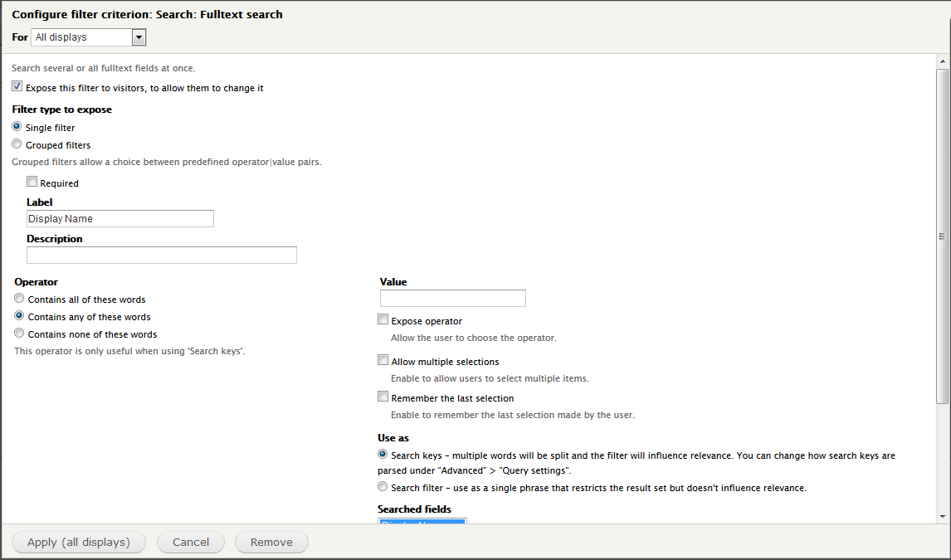This screenshot has width=951, height=560.
Task: Click the Description input box
Action: pos(161,255)
